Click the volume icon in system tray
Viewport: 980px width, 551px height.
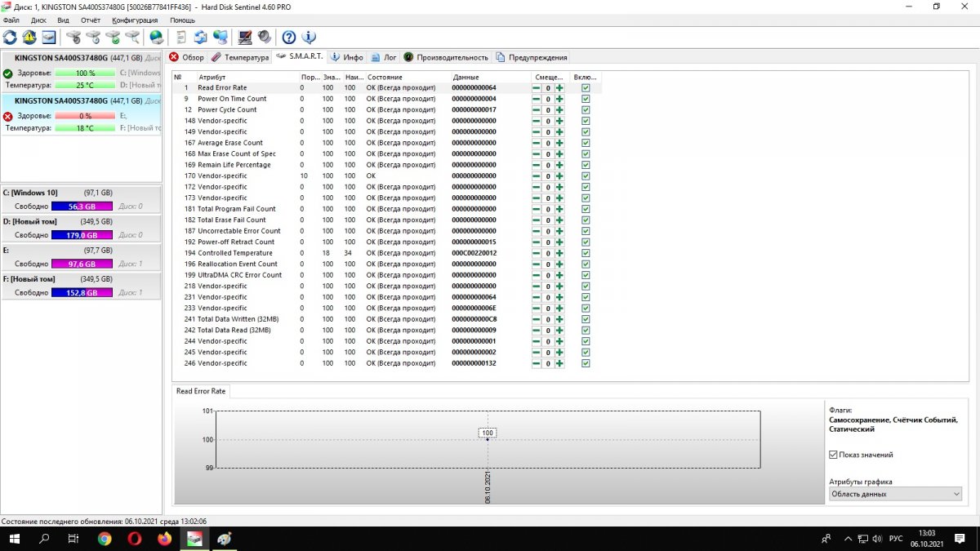pyautogui.click(x=876, y=539)
